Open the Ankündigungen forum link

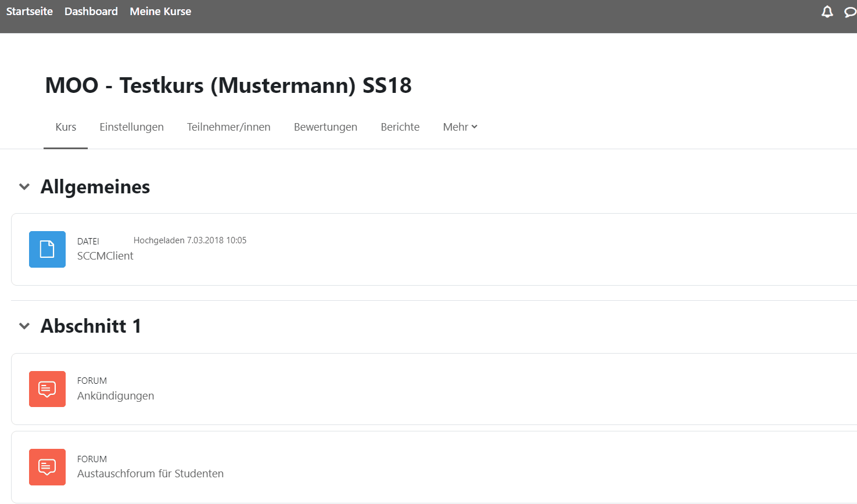click(116, 396)
